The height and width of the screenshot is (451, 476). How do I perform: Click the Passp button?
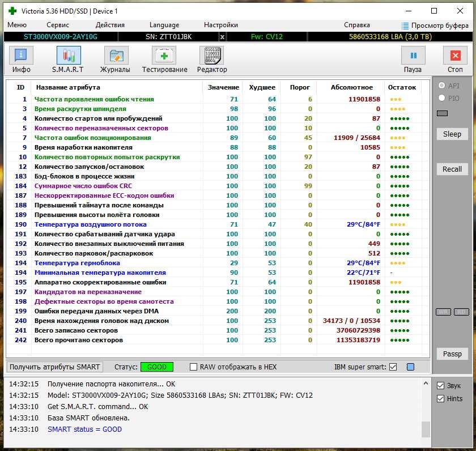[452, 354]
